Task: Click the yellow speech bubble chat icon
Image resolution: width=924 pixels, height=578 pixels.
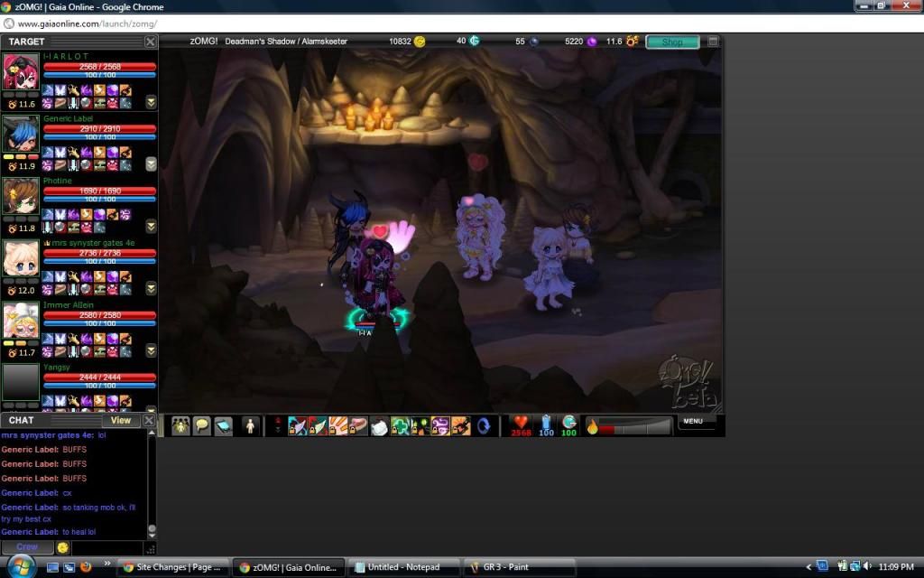Action: click(x=202, y=426)
